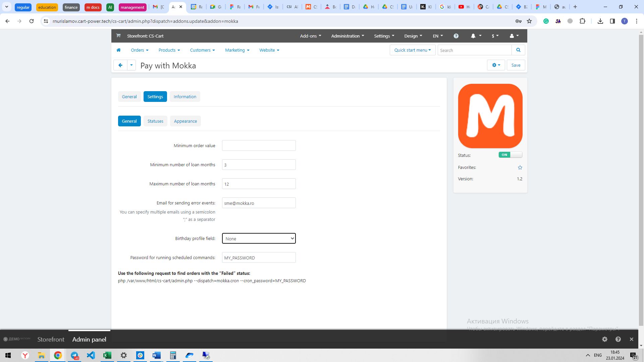Click the Minimum order value field
The width and height of the screenshot is (644, 362).
(259, 146)
